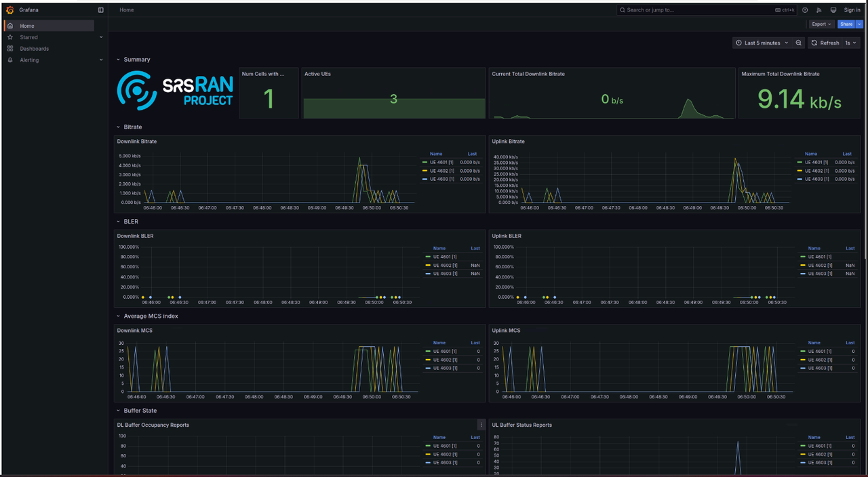Toggle UE 4603 series in Uplink MCS legend
868x477 pixels.
click(821, 368)
